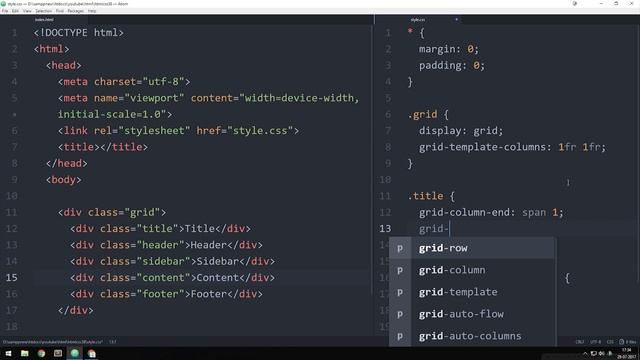Click property icon beside grid-auto-flow suggestion
Screen dimensions: 640x360
click(400, 314)
